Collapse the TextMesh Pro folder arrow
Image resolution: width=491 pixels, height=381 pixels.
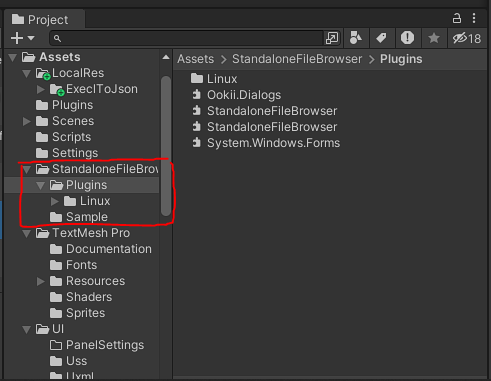tap(26, 233)
